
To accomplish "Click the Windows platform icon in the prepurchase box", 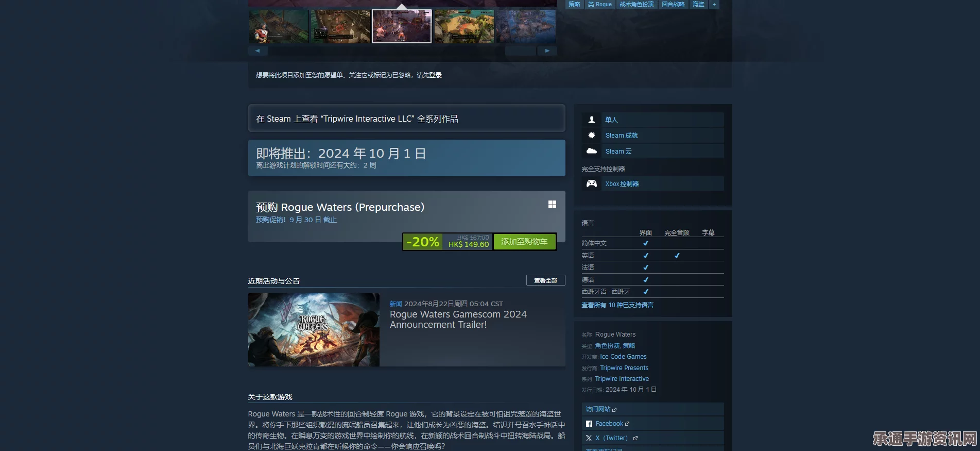I will pyautogui.click(x=552, y=205).
